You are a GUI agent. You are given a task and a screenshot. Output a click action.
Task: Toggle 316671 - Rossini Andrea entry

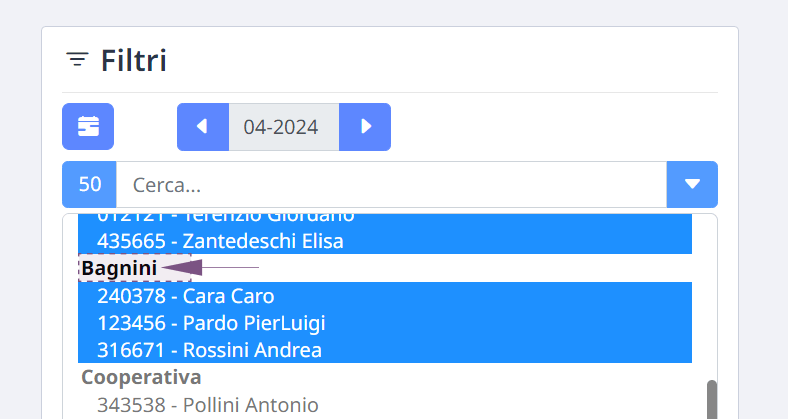click(385, 350)
